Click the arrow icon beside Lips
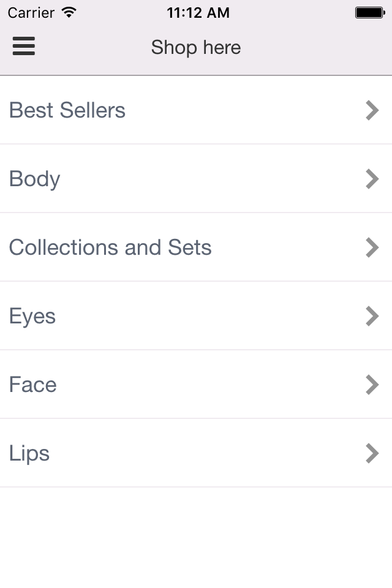 pyautogui.click(x=372, y=453)
